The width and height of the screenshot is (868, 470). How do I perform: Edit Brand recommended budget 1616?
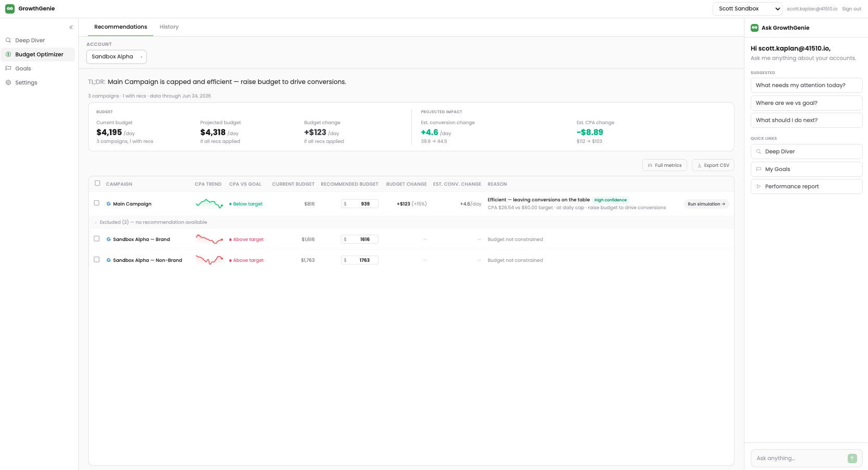coord(360,239)
